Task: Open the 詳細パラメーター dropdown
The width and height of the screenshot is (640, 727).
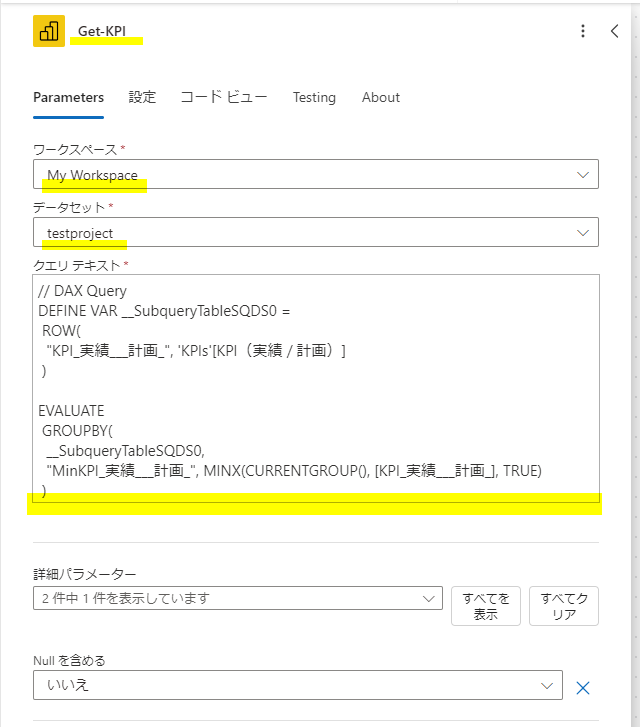Action: coord(238,598)
